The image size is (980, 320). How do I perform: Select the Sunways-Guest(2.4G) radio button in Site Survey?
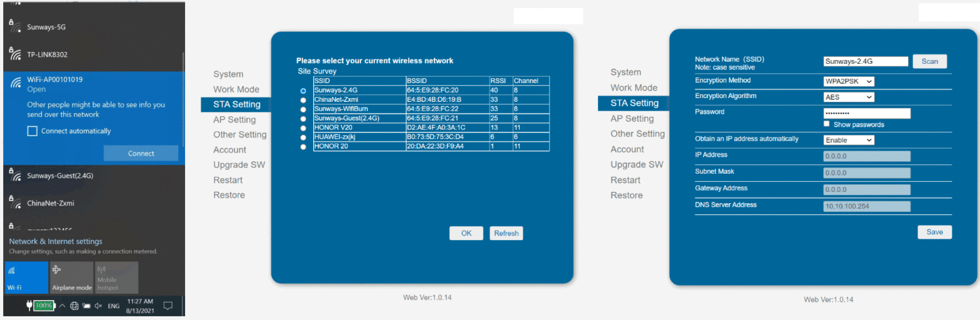click(303, 119)
